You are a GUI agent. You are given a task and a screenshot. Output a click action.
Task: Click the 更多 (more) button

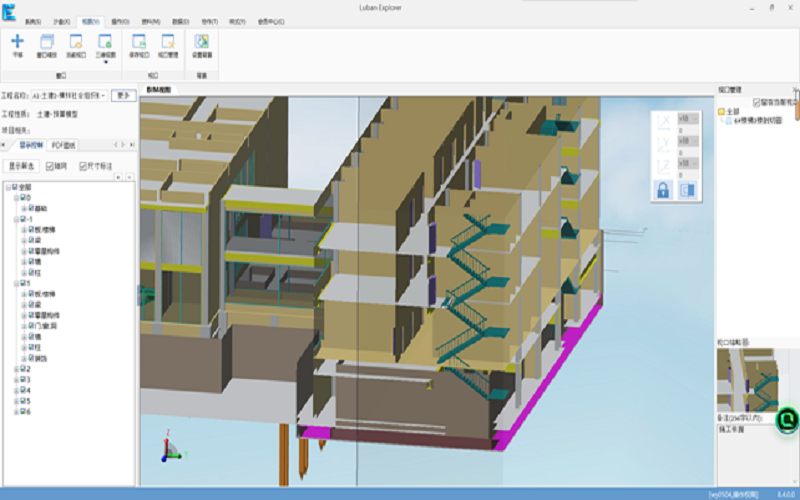click(x=123, y=95)
